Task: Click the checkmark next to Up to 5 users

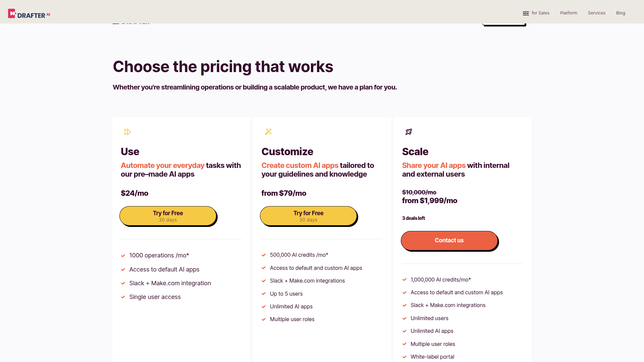Action: tap(264, 294)
